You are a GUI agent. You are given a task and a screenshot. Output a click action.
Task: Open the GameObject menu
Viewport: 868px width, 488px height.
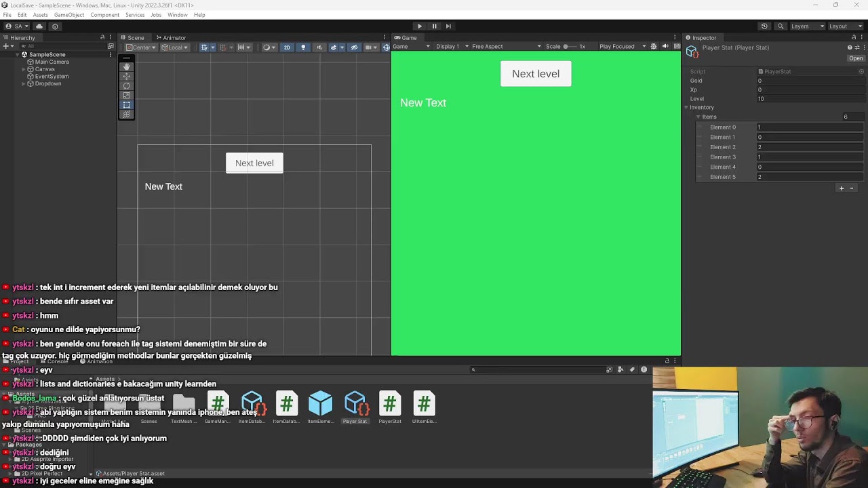tap(69, 15)
